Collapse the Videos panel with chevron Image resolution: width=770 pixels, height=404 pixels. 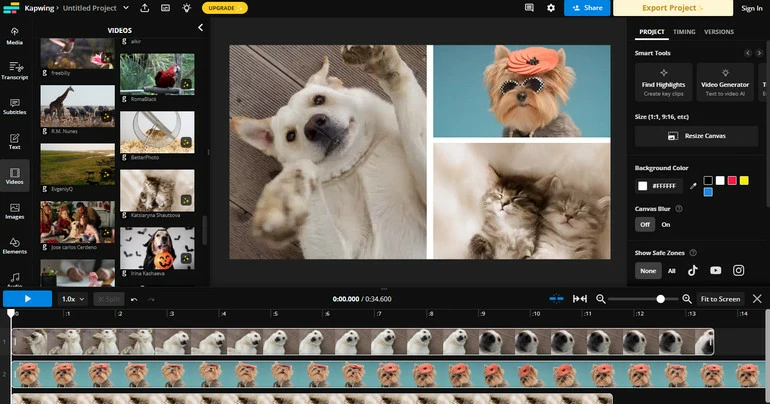(x=200, y=28)
